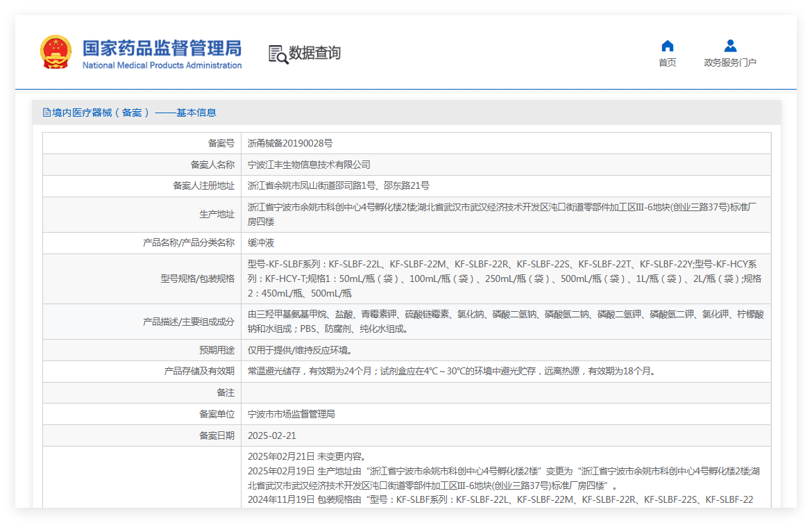Open the 政务服务门户 link
Screen dimensions: 812x523
click(x=730, y=63)
